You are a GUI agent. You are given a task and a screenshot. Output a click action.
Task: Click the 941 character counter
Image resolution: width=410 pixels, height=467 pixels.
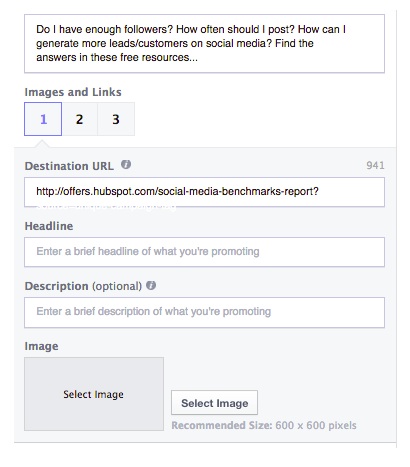375,165
